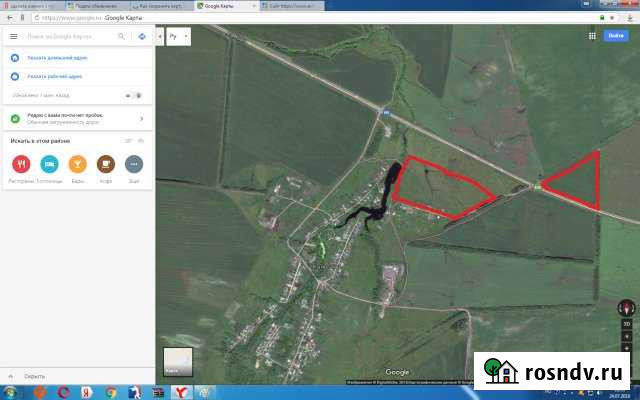
Task: Set work address link
Action: [x=55, y=76]
